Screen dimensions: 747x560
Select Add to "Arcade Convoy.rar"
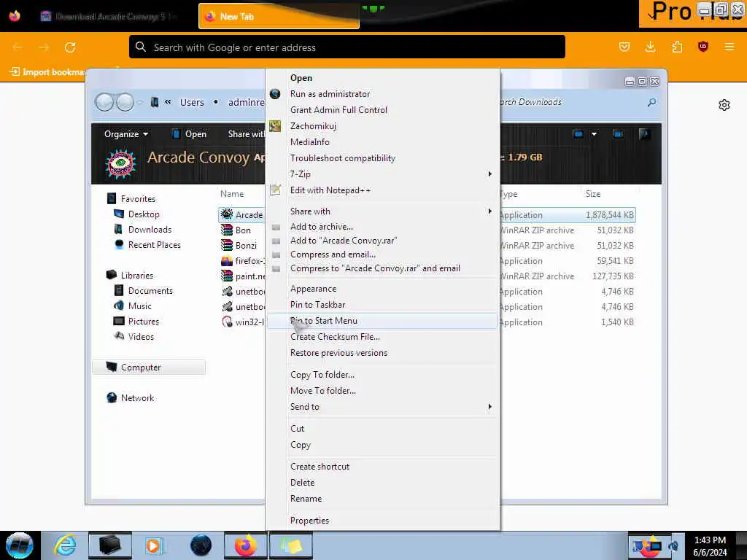click(344, 241)
